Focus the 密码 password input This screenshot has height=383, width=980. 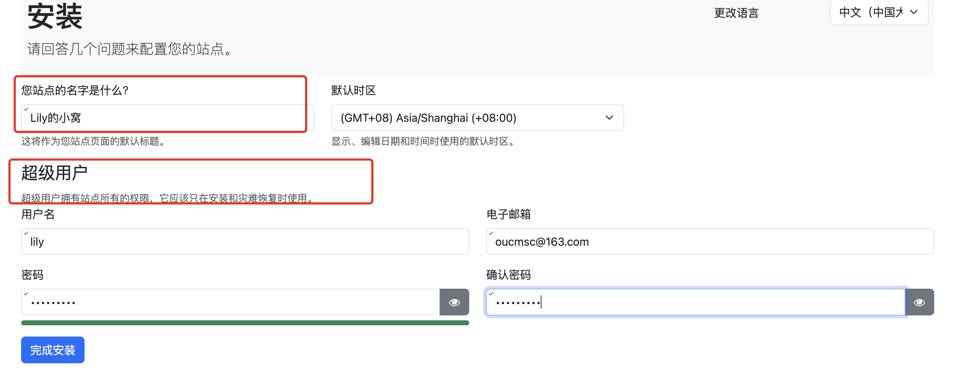coord(230,302)
